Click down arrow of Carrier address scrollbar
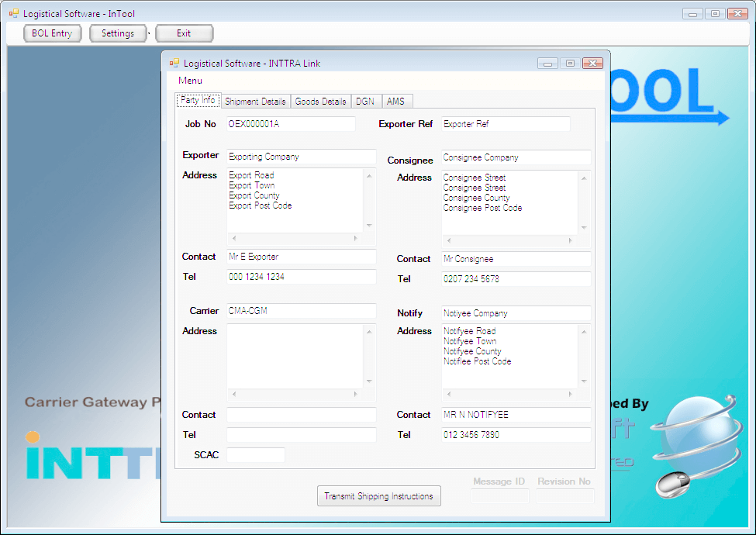The height and width of the screenshot is (535, 756). click(369, 381)
